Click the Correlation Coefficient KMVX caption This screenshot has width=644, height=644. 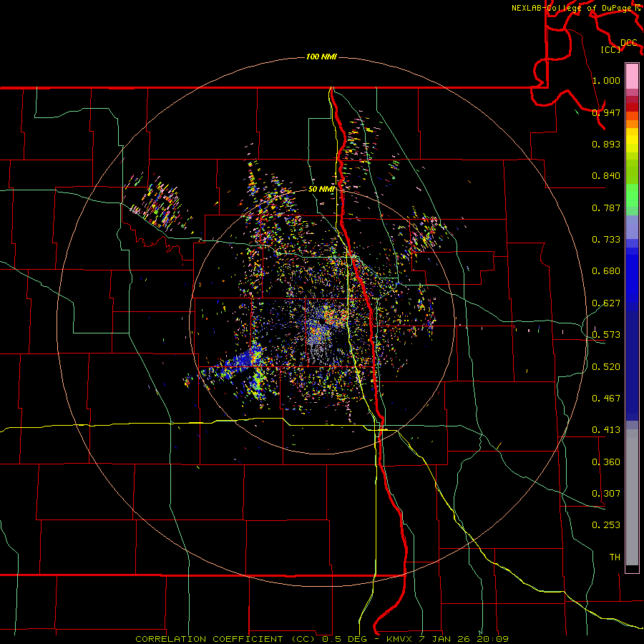tap(322, 639)
